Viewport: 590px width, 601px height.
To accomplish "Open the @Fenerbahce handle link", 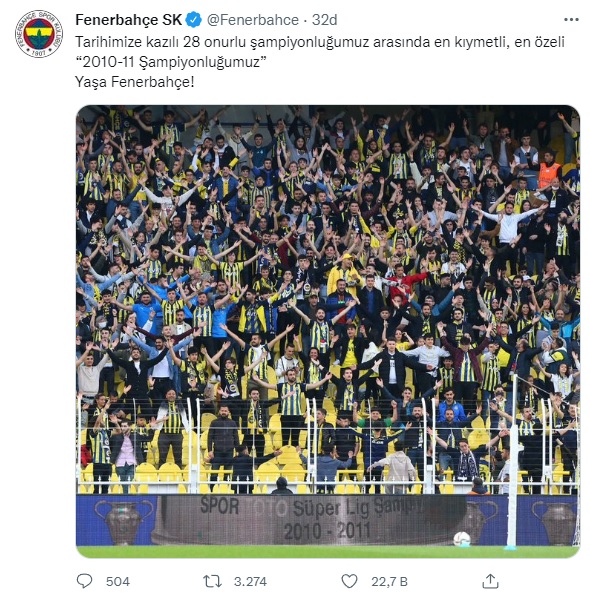I will pos(253,20).
